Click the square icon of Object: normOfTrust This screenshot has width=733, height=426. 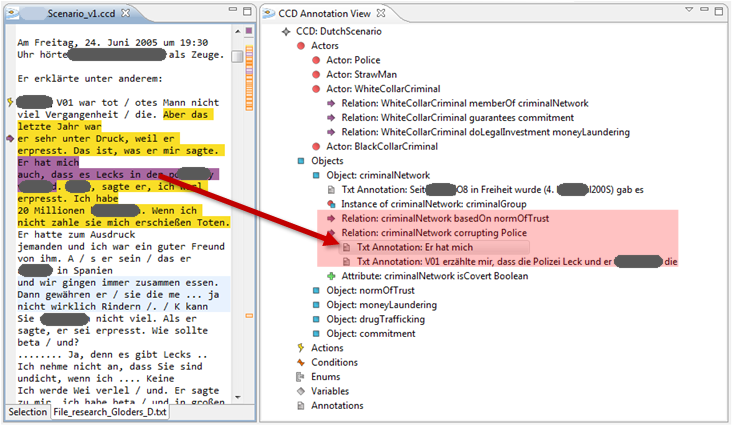point(316,291)
